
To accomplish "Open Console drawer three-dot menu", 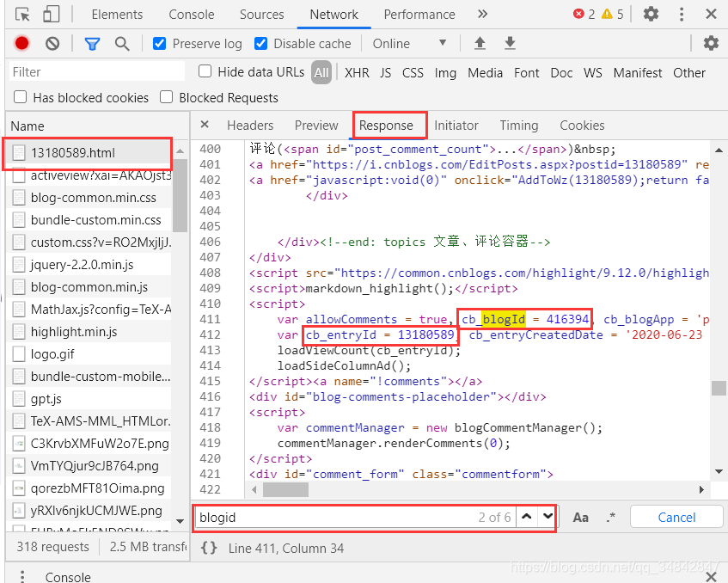I will (x=21, y=576).
